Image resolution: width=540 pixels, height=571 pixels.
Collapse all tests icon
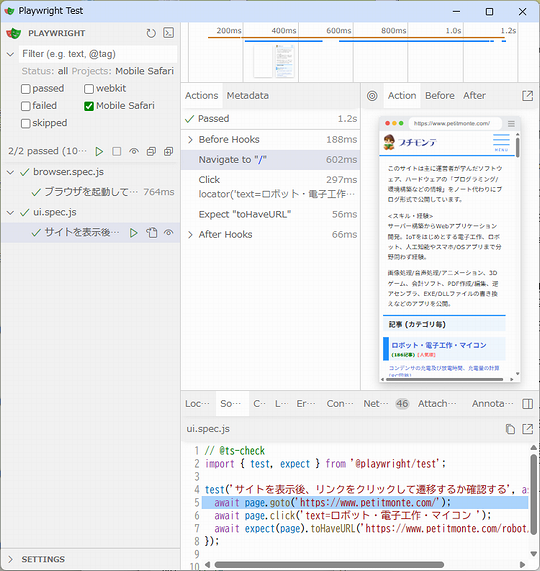151,151
